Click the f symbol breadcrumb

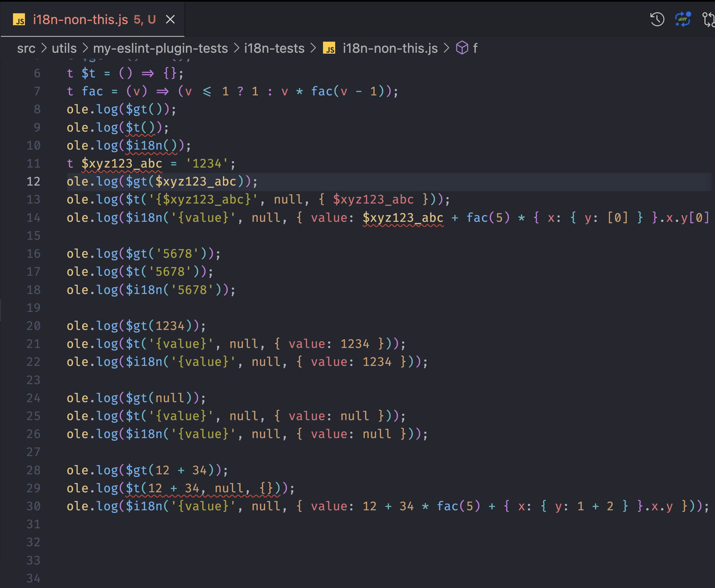point(475,48)
